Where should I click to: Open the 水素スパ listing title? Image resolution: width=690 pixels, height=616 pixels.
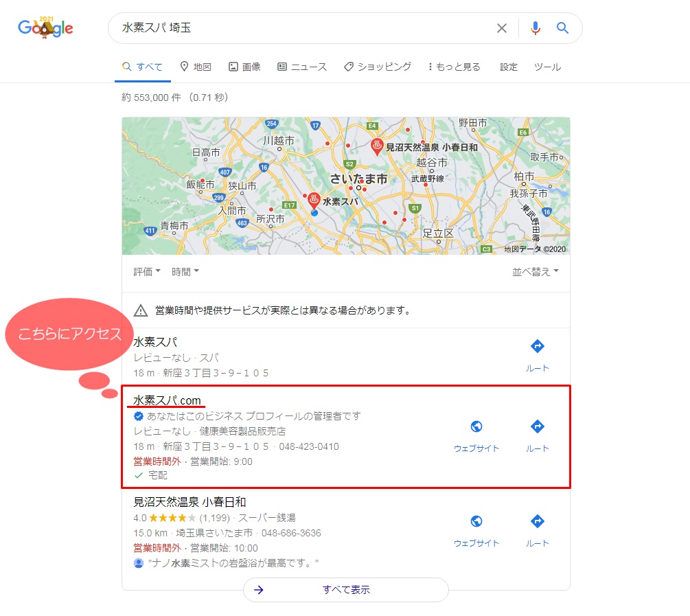(155, 342)
